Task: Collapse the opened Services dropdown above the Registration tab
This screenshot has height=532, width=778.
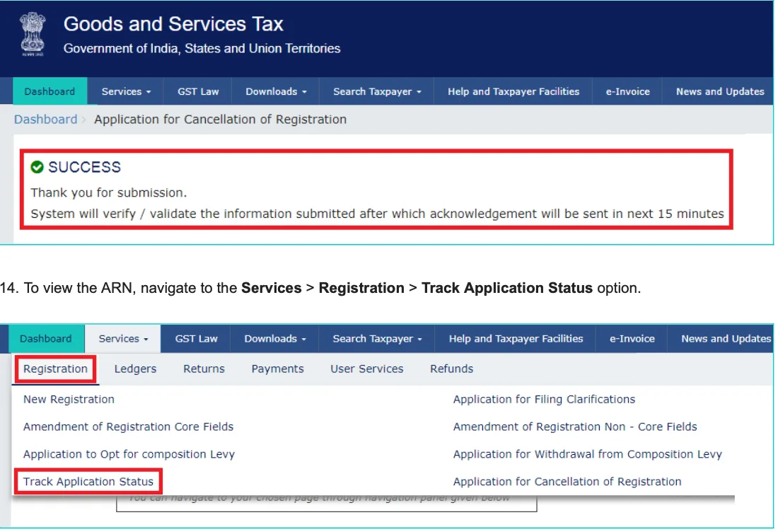Action: [x=123, y=338]
